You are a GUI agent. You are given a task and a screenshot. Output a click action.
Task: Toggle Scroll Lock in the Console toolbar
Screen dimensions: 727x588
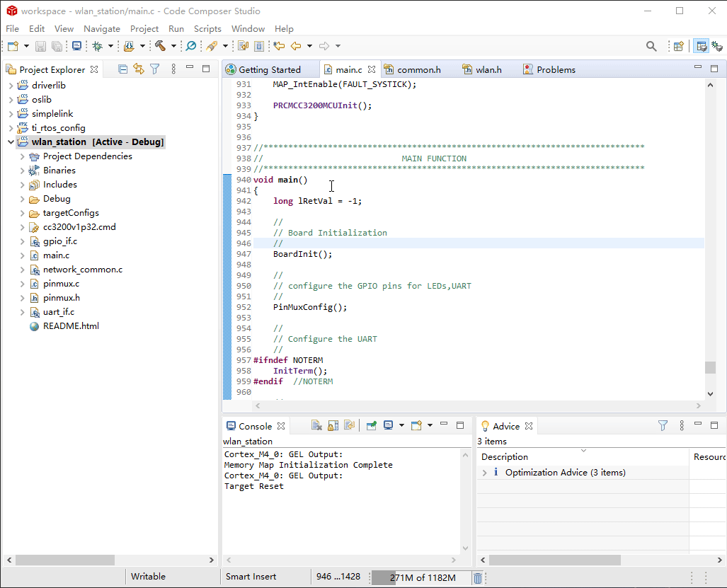tap(333, 426)
